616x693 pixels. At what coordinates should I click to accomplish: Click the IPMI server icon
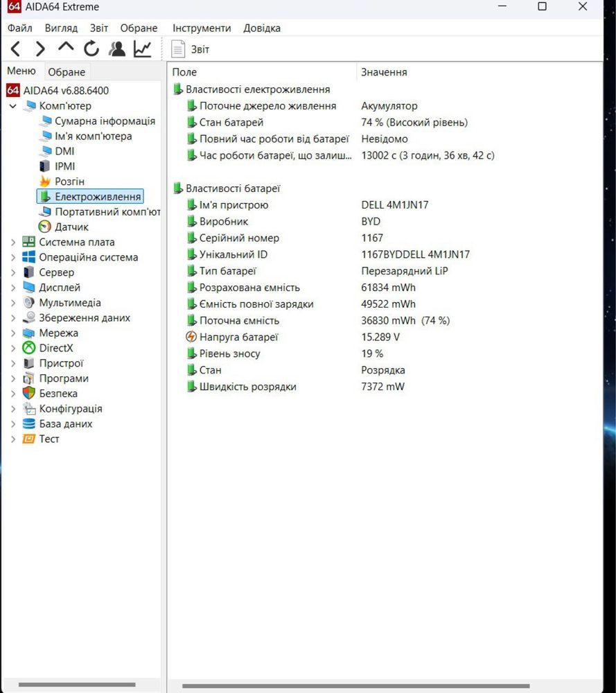pyautogui.click(x=44, y=166)
